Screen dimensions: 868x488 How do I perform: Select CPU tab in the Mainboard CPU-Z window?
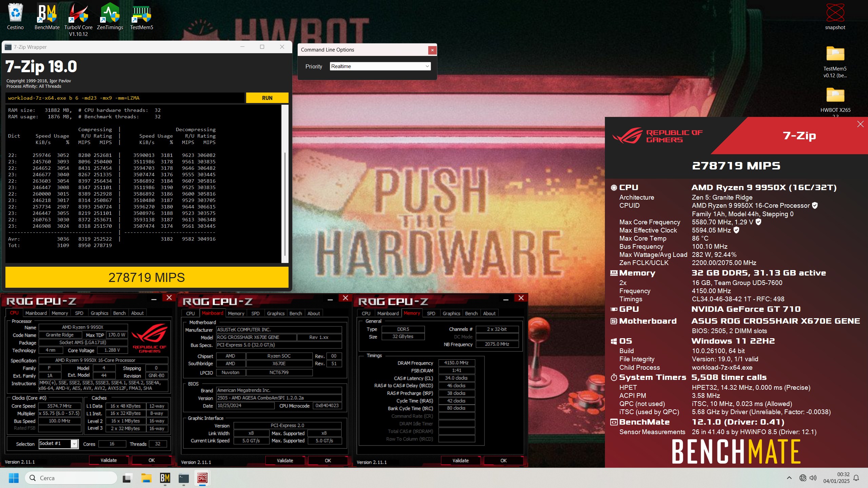point(191,313)
